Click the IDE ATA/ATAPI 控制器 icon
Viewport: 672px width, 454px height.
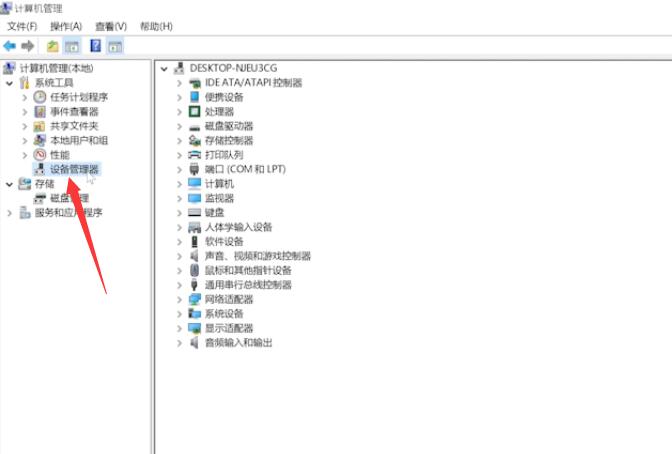pos(195,83)
